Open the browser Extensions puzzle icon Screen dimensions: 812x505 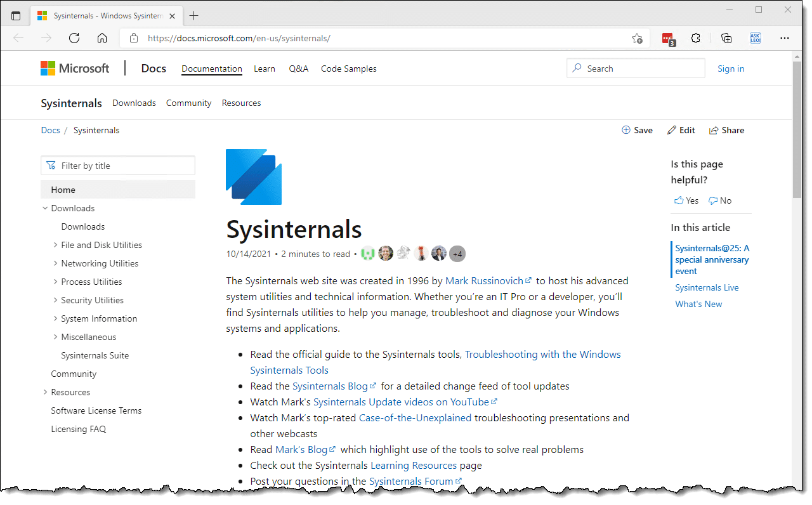pos(695,38)
